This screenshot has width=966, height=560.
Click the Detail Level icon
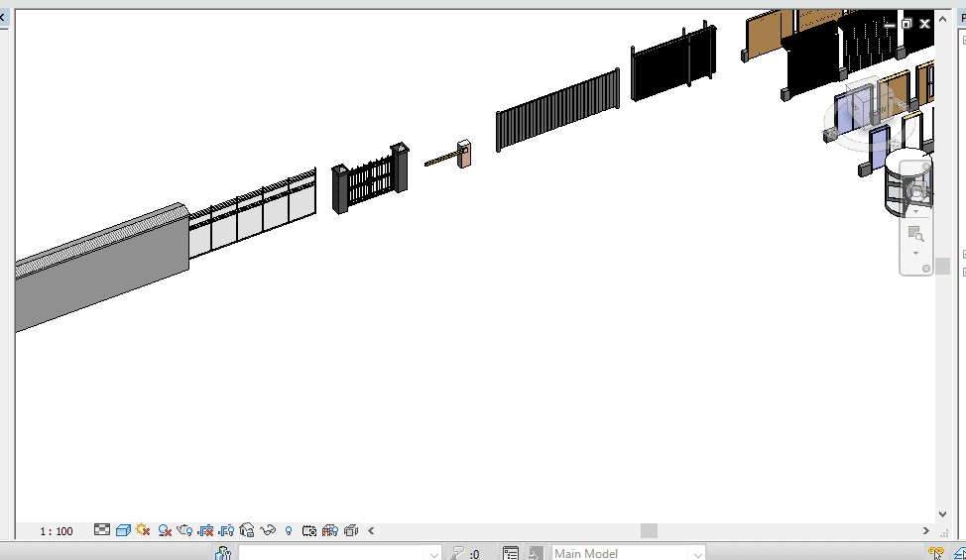click(102, 530)
